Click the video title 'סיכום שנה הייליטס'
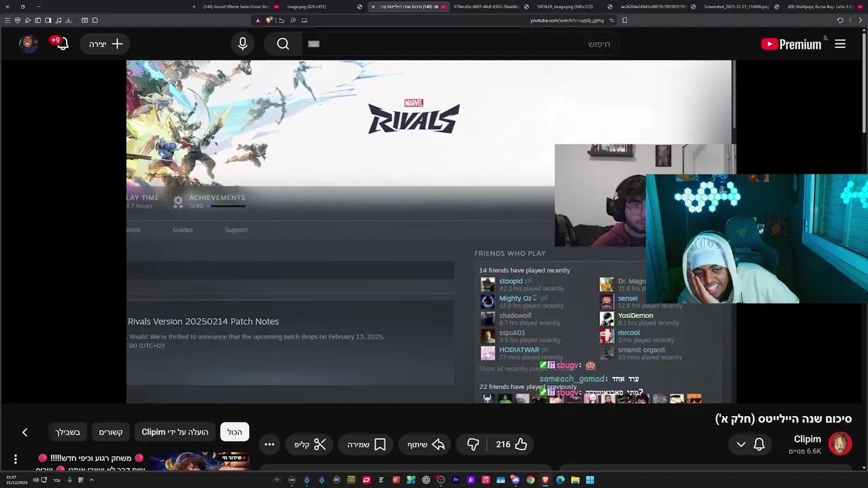 pos(783,419)
